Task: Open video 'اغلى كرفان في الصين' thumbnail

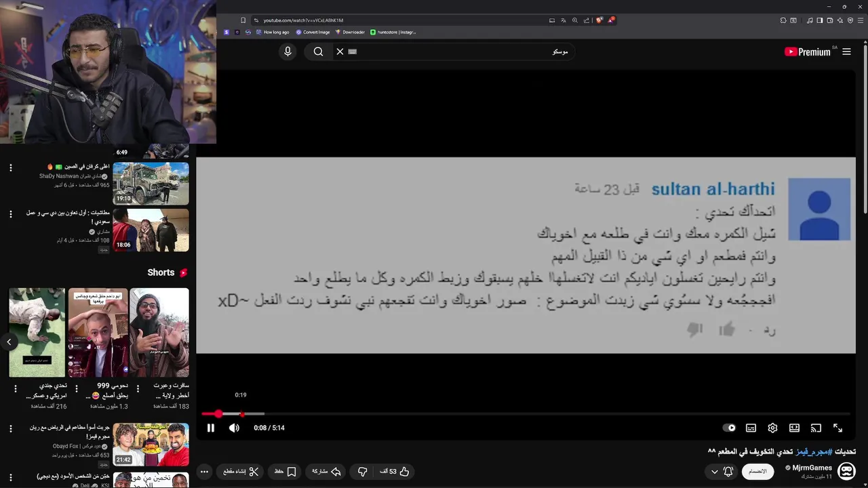Action: [151, 184]
